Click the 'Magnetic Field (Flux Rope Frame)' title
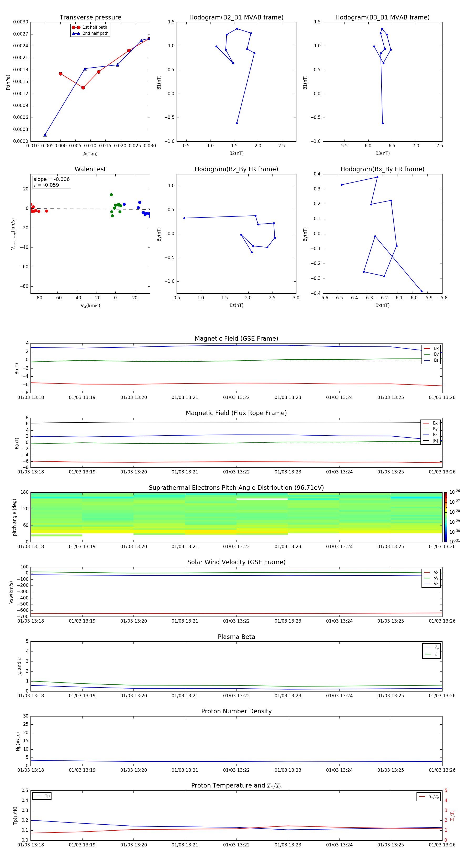This screenshot has height=868, width=473. (236, 413)
